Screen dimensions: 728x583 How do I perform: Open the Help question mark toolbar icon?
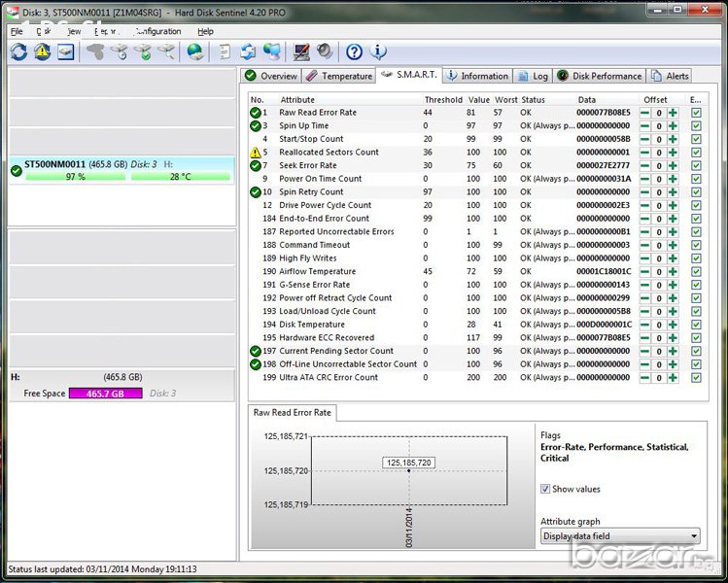click(355, 52)
